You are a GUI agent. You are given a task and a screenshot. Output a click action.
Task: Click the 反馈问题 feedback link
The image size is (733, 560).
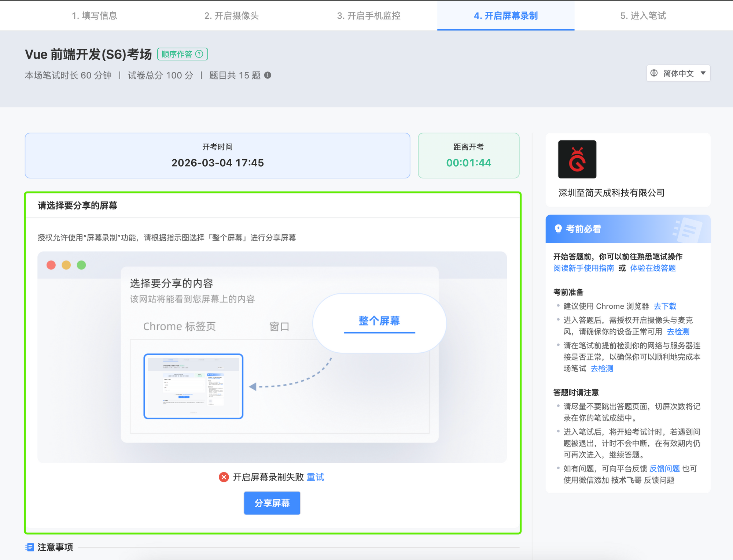(664, 469)
